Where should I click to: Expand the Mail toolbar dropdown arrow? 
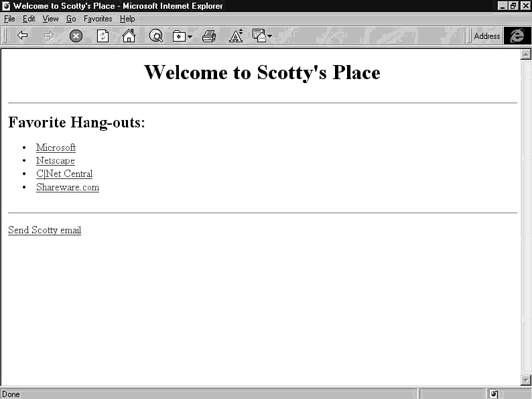click(x=270, y=36)
